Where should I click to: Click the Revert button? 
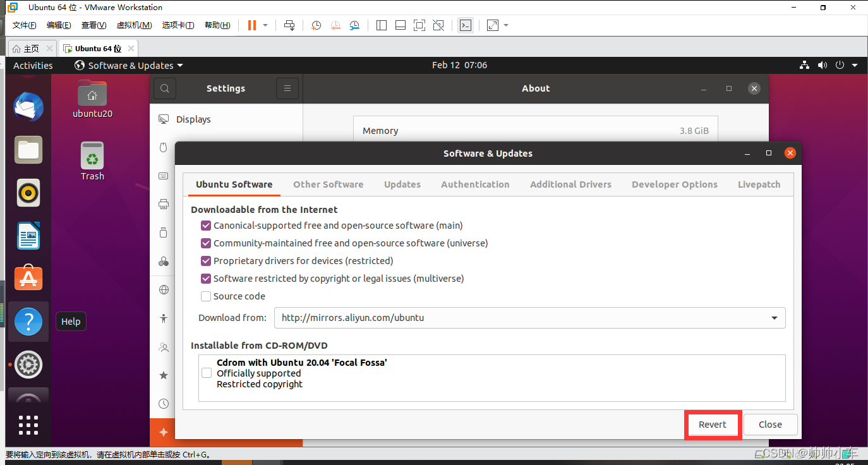pyautogui.click(x=713, y=425)
